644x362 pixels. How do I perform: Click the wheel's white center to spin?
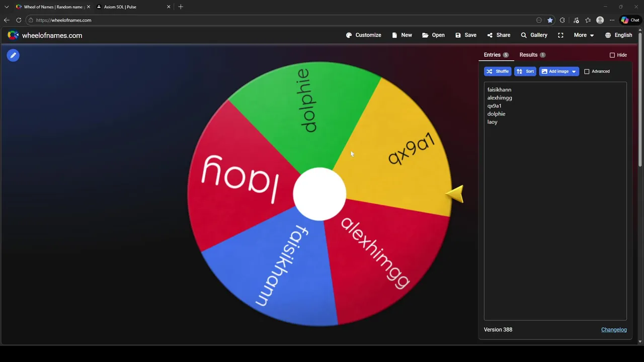pyautogui.click(x=319, y=194)
